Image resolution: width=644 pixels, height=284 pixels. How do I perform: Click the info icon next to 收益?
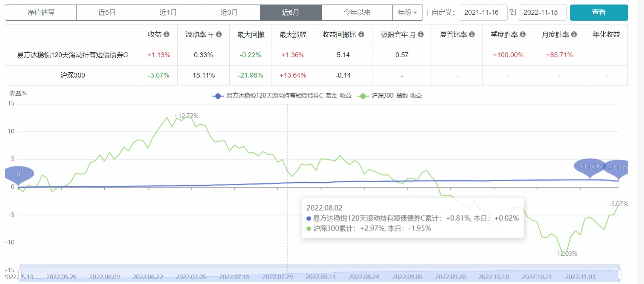166,34
